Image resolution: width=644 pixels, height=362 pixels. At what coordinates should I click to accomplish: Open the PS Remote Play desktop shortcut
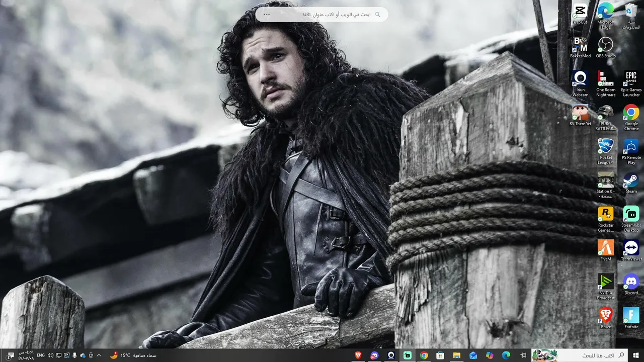631,152
